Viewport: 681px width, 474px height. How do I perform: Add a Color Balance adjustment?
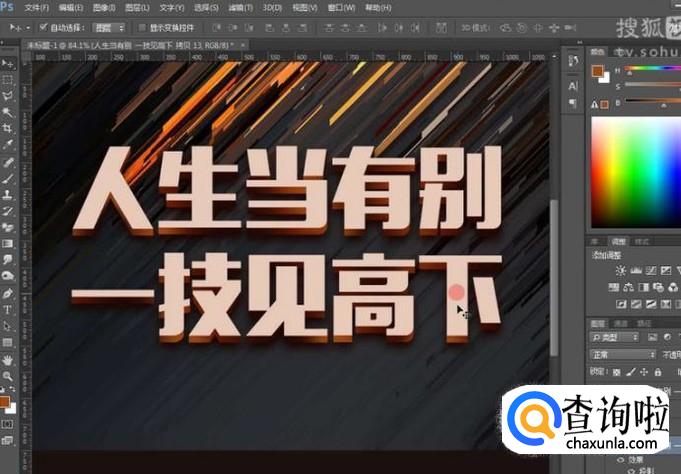tap(628, 287)
